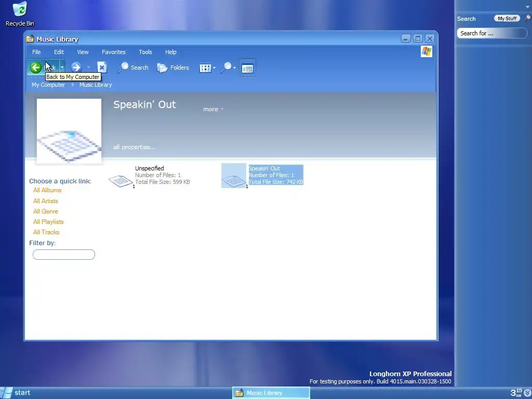Click the Filter by input field
This screenshot has width=532, height=399.
[64, 255]
